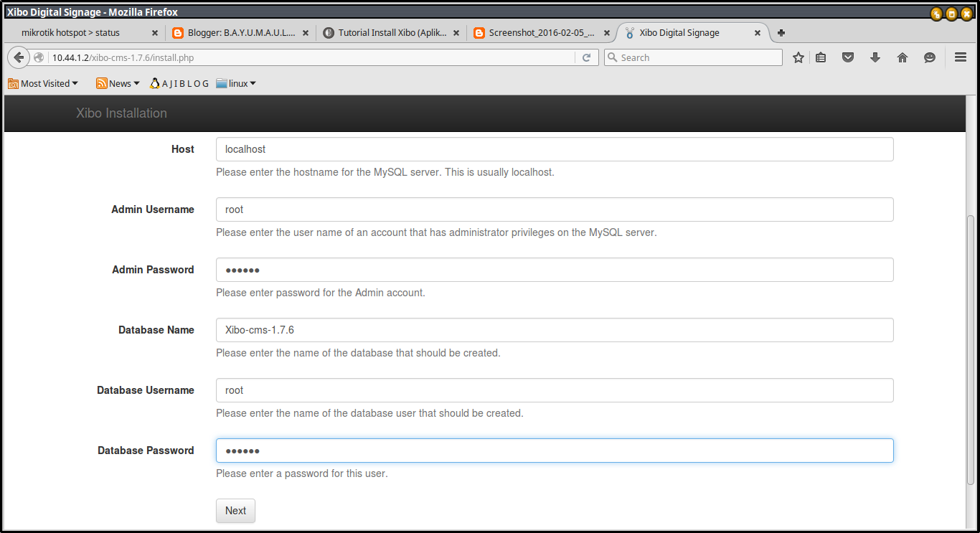Click the site identity globe icon
Screen dimensions: 980x533
tap(39, 57)
